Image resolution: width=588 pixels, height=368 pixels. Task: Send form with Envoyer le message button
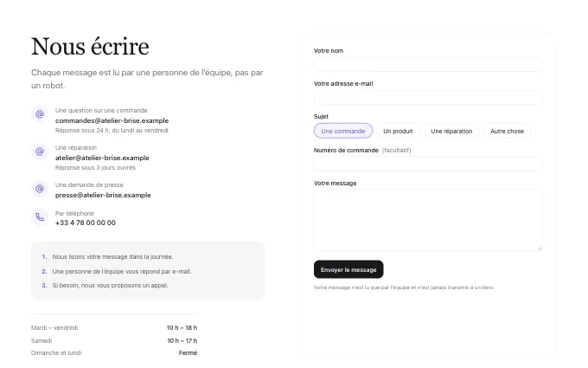(348, 269)
